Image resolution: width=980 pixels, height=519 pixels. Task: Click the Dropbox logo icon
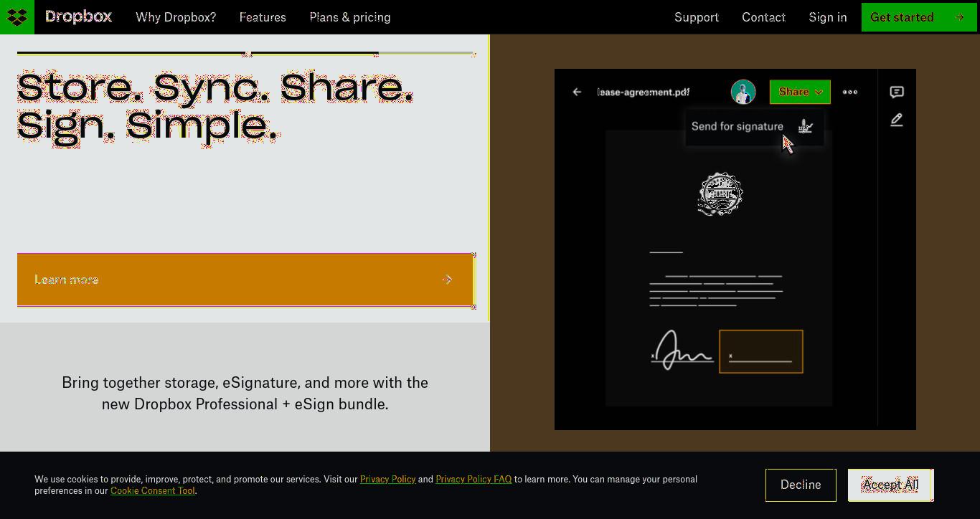pos(17,17)
